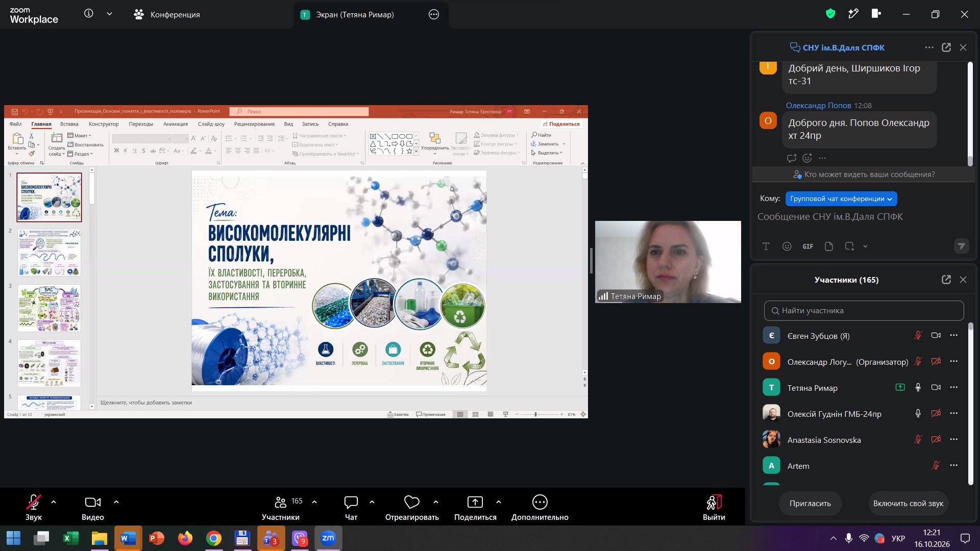Open the GIF picker in chat
The height and width of the screenshot is (551, 980).
[808, 246]
